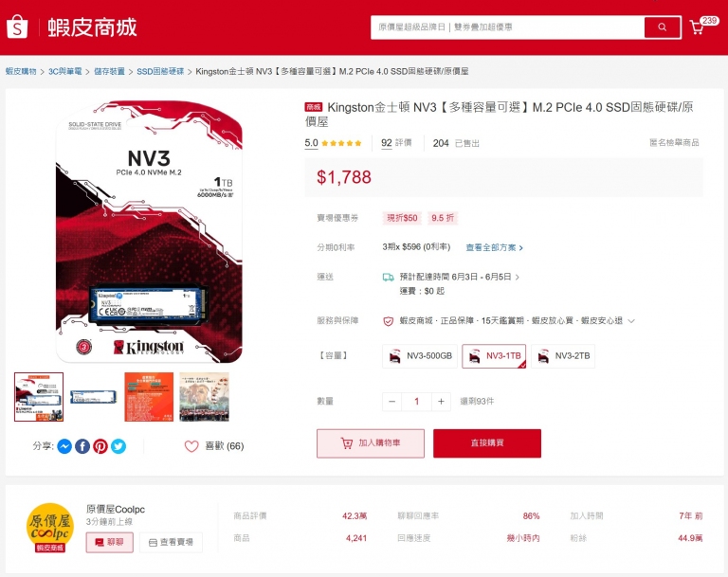The height and width of the screenshot is (577, 728).
Task: Share product on Facebook
Action: pyautogui.click(x=82, y=446)
